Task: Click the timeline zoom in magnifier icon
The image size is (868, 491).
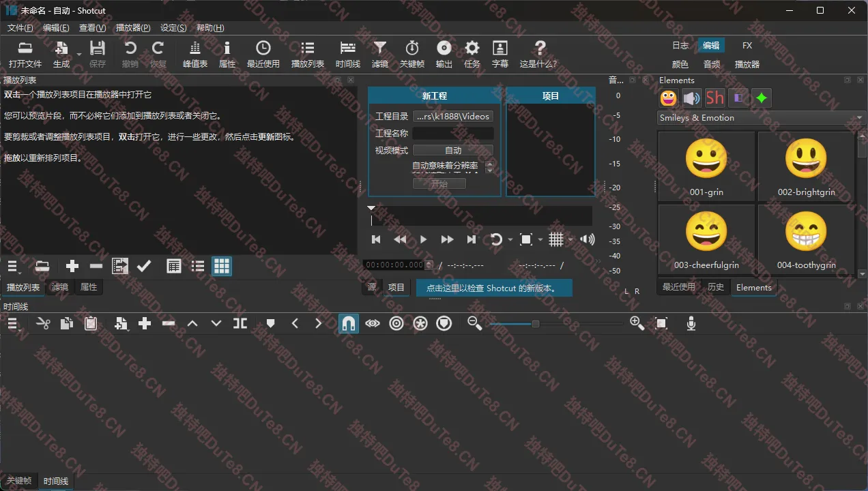Action: tap(637, 324)
